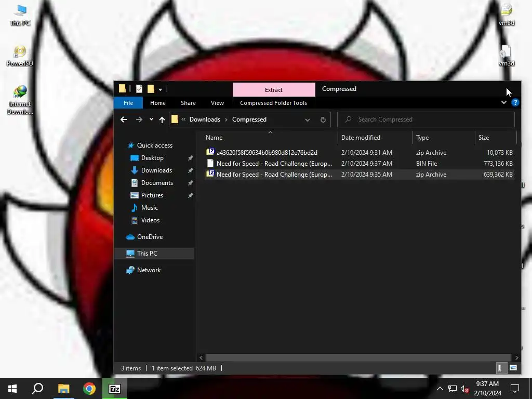The height and width of the screenshot is (399, 532).
Task: Select the 639,362 KB Need for Speed zip archive
Action: (x=359, y=175)
